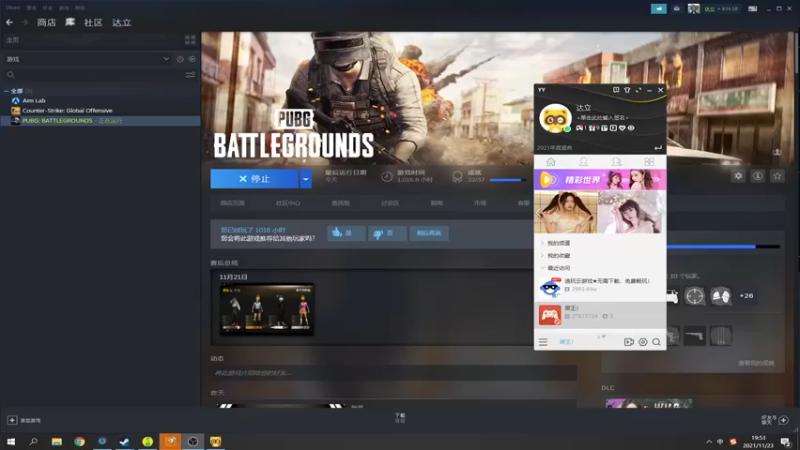
Task: Change YY online status green dot
Action: [x=567, y=129]
